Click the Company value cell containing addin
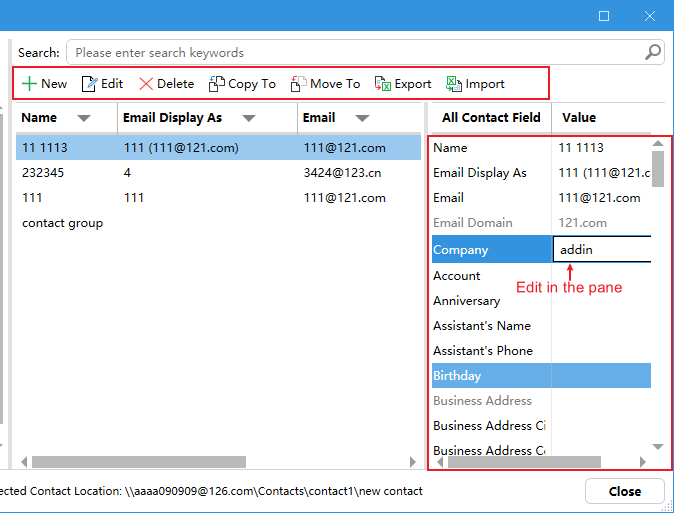 (x=602, y=249)
